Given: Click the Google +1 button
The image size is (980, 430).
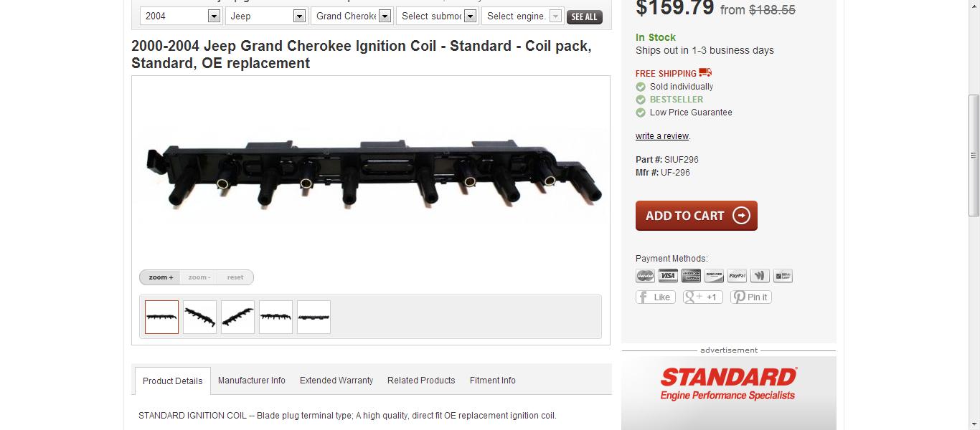Looking at the screenshot, I should coord(702,297).
